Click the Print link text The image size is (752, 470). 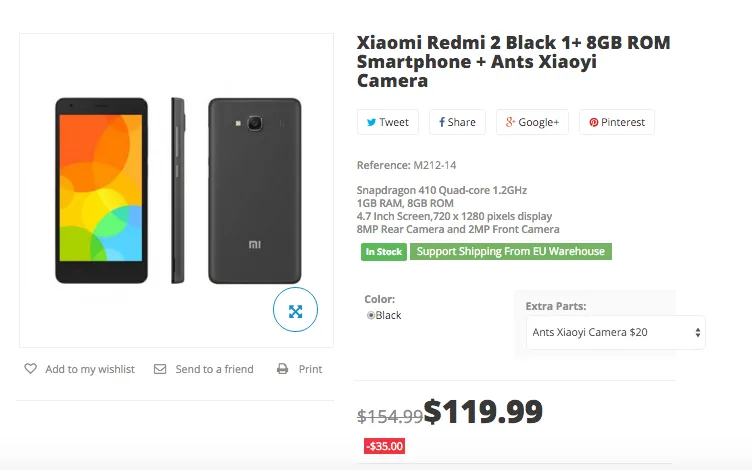click(x=310, y=369)
